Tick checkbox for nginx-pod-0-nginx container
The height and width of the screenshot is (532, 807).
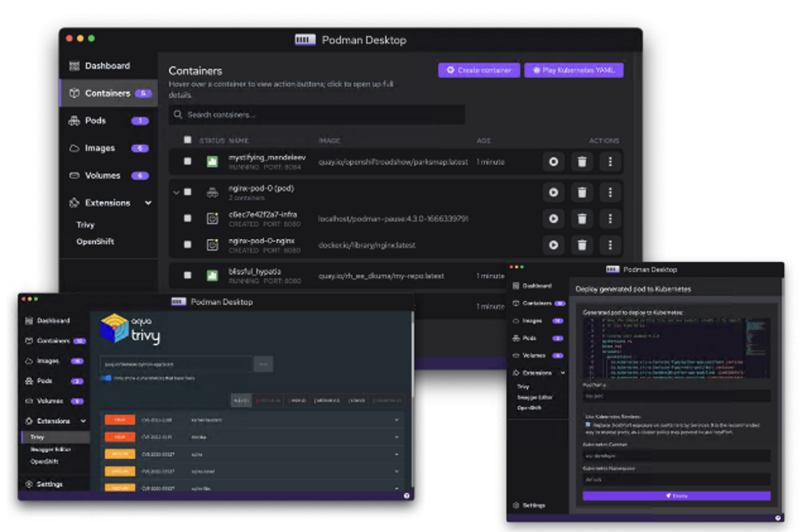(188, 245)
